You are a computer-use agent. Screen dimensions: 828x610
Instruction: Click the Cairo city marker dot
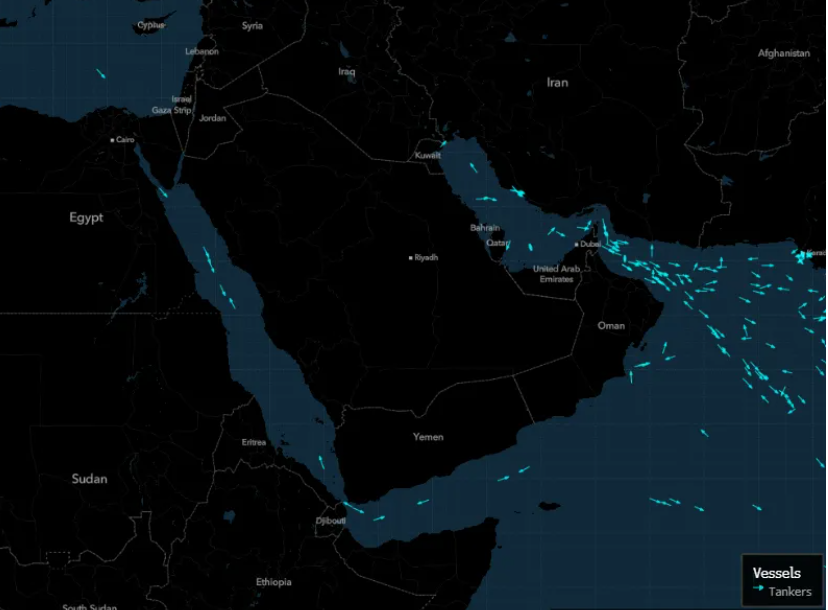click(x=113, y=140)
